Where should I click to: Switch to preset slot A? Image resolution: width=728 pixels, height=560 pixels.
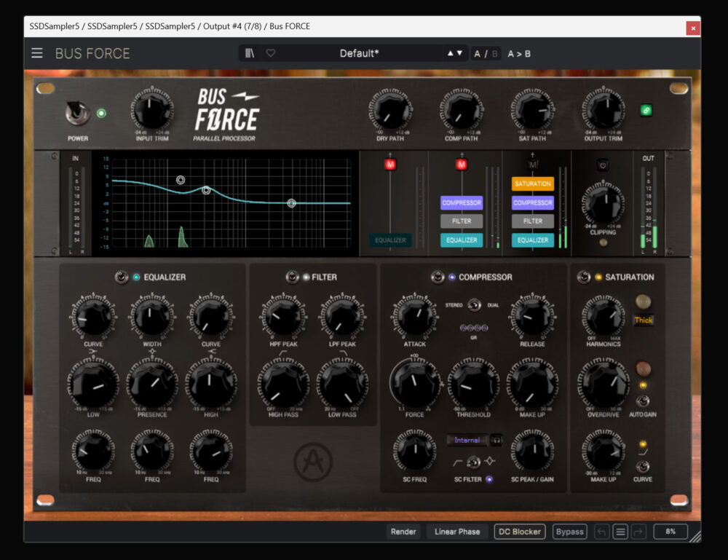[477, 54]
